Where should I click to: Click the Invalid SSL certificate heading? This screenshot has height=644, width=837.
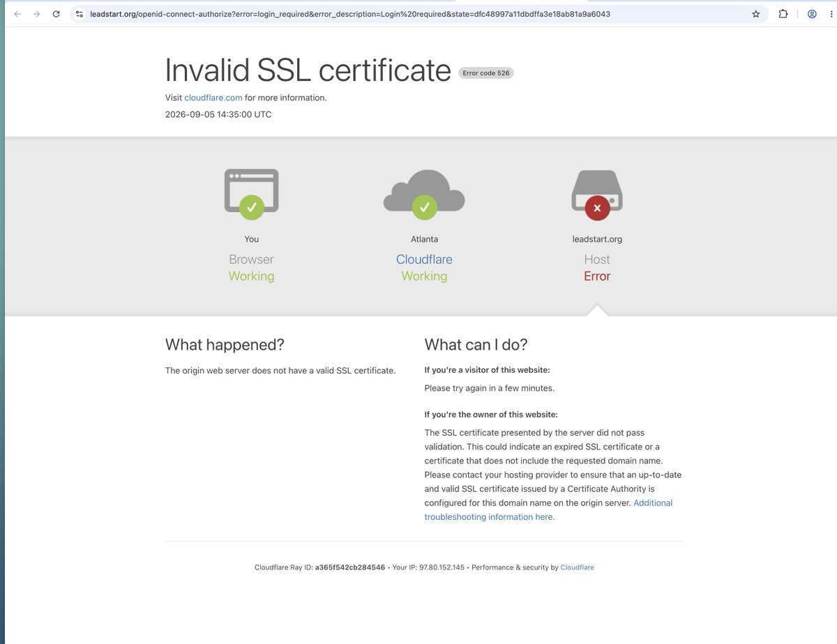[x=308, y=70]
